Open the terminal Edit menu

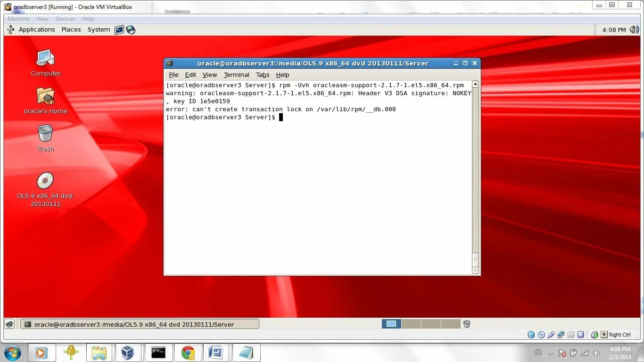pos(190,75)
